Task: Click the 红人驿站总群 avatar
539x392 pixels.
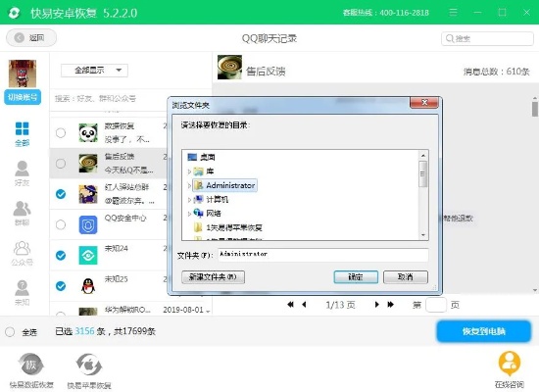Action: click(88, 194)
